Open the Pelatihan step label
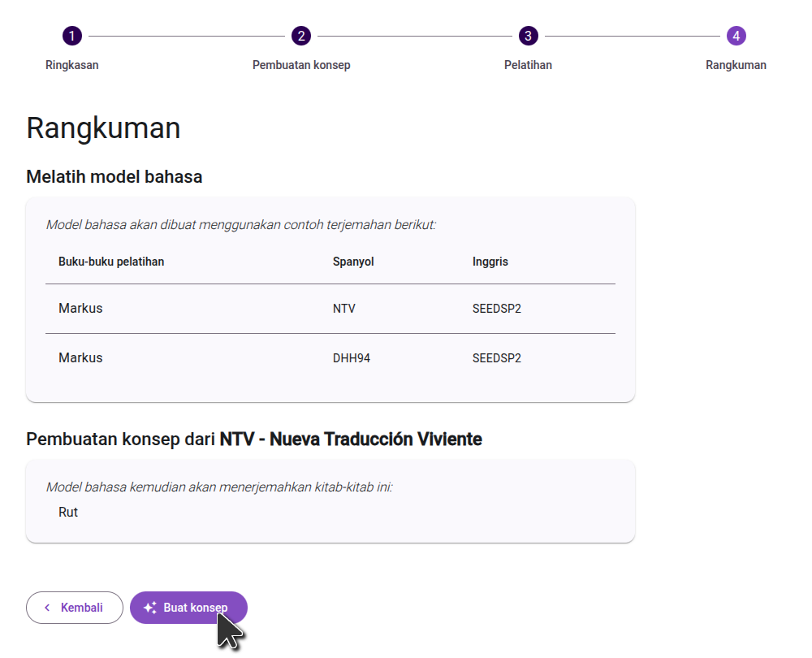This screenshot has width=812, height=658. pyautogui.click(x=528, y=65)
